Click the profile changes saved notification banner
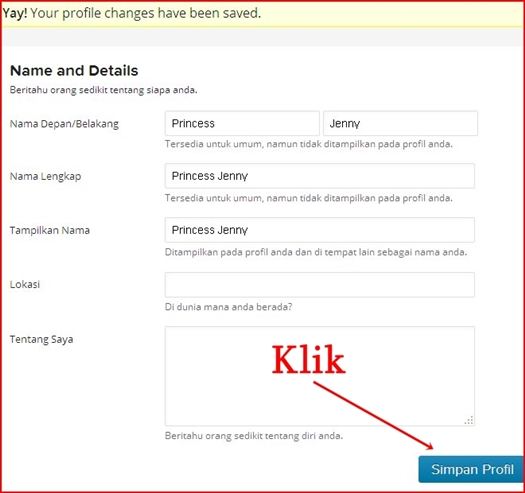The width and height of the screenshot is (525, 493). [x=262, y=14]
